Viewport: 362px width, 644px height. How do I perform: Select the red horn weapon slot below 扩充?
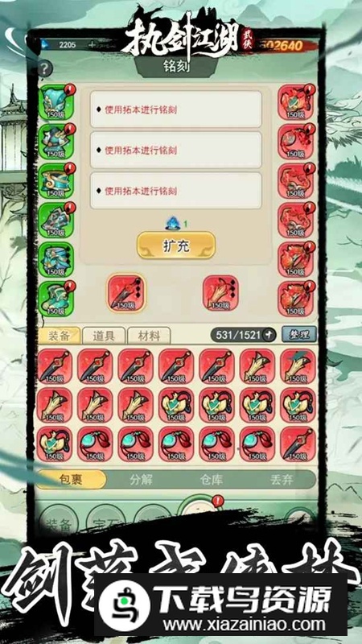pos(220,293)
